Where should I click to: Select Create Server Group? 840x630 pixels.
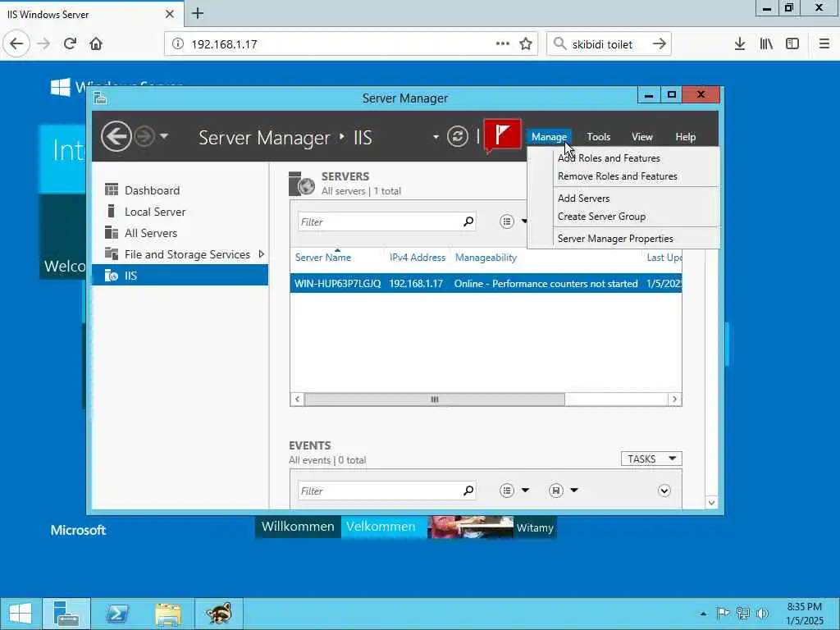[601, 217]
